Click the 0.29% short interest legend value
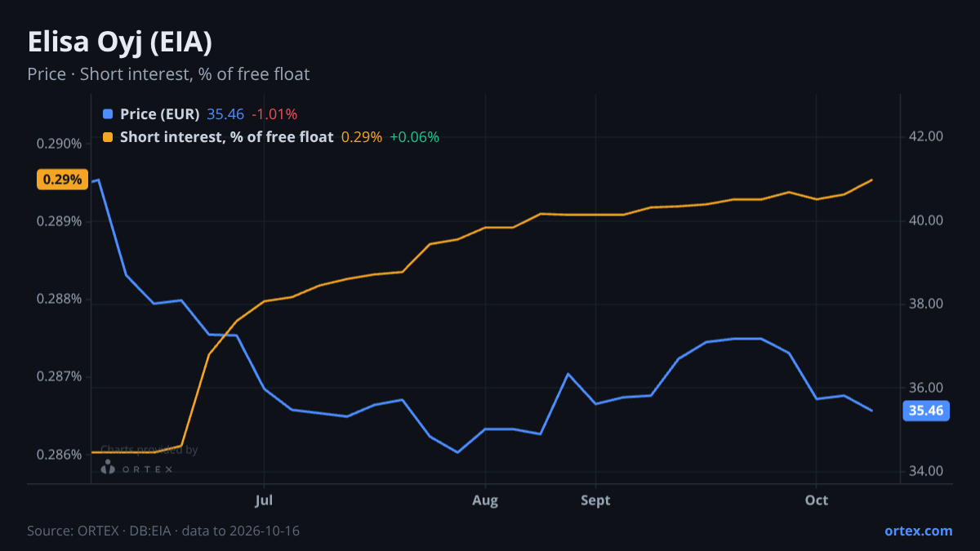This screenshot has width=980, height=551. (362, 137)
